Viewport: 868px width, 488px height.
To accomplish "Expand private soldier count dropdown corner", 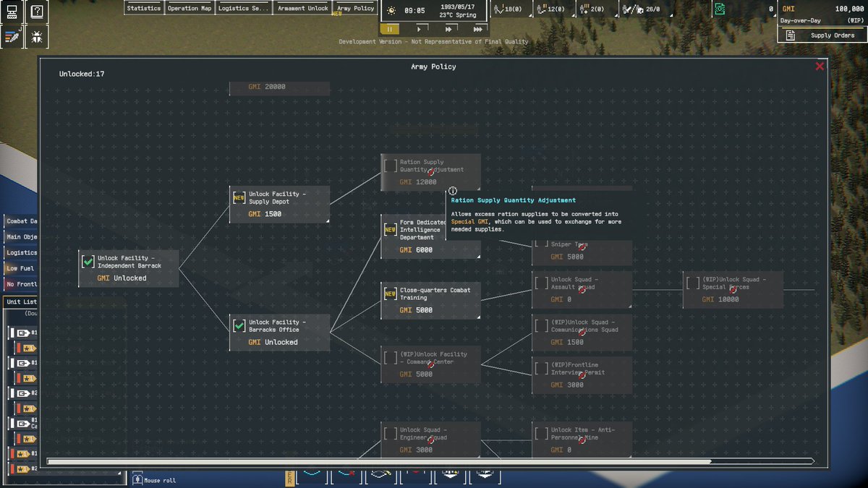I will [x=531, y=14].
